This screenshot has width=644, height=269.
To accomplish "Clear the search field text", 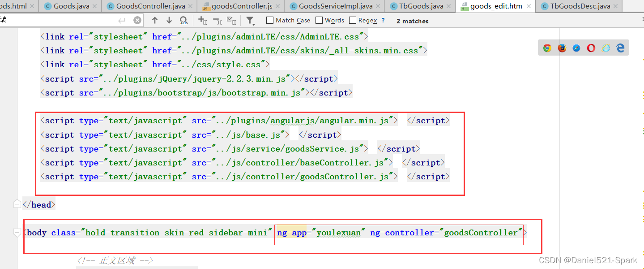I will coord(137,20).
